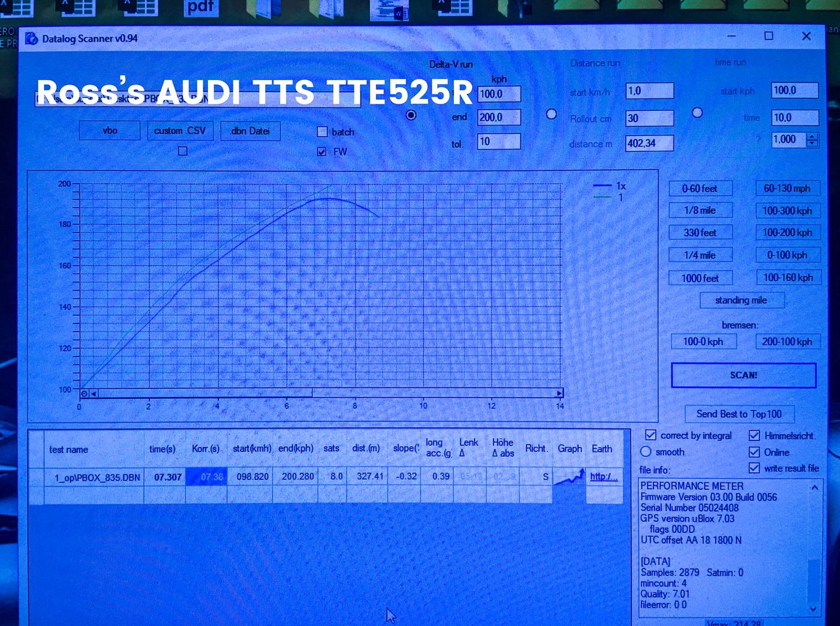This screenshot has height=626, width=840.
Task: Choose the 100-200 kph preset
Action: pos(787,232)
